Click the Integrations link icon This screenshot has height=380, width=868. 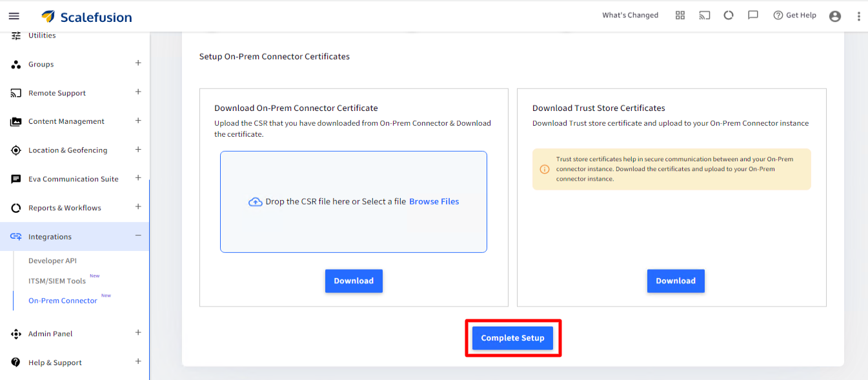(16, 237)
